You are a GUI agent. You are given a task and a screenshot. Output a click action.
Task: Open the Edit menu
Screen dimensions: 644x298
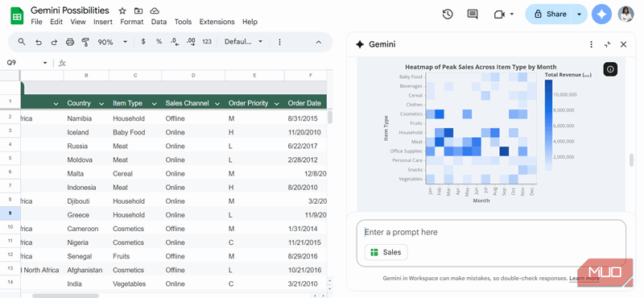[x=56, y=22]
